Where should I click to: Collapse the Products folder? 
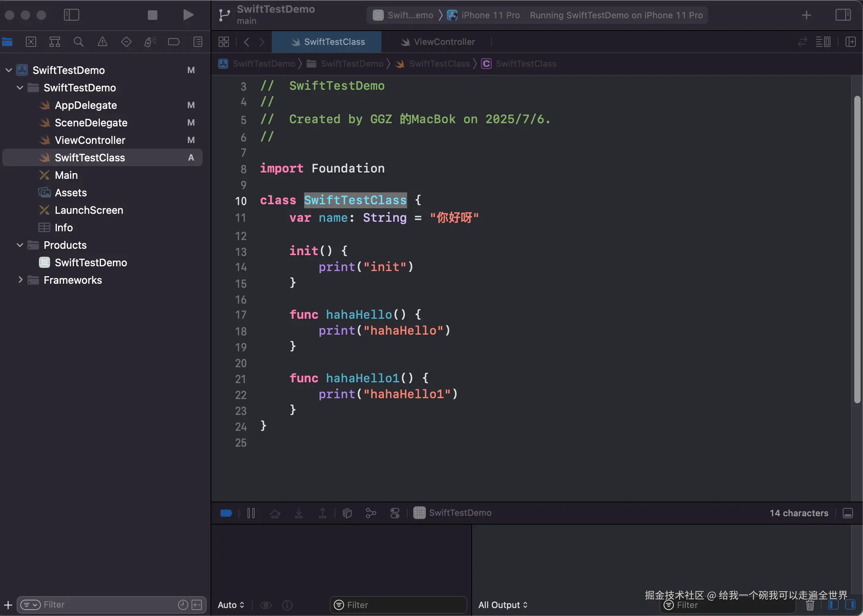(x=20, y=245)
